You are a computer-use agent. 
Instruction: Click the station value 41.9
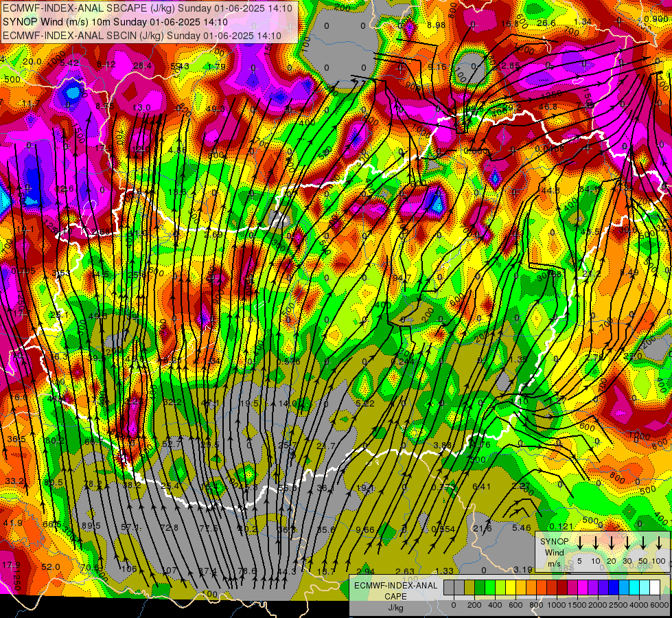pyautogui.click(x=13, y=523)
